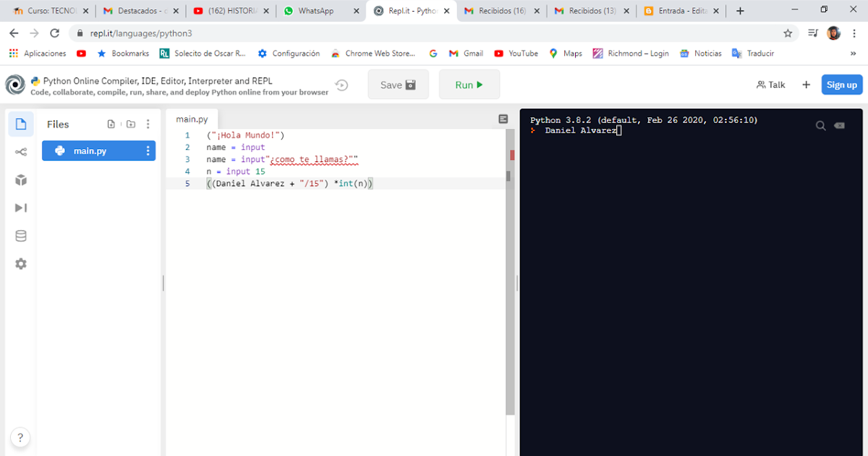Open the version control sidebar panel
Image resolution: width=868 pixels, height=456 pixels.
pos(21,151)
